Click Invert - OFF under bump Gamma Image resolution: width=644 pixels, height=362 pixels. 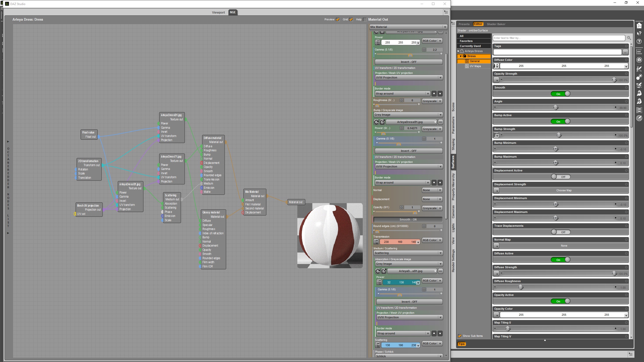[409, 151]
